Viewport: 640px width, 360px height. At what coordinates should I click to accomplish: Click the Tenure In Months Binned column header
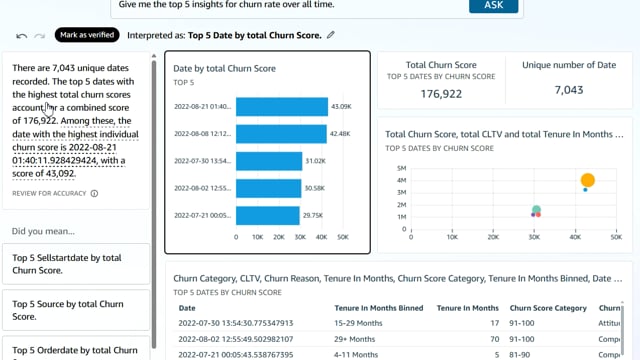(x=378, y=308)
